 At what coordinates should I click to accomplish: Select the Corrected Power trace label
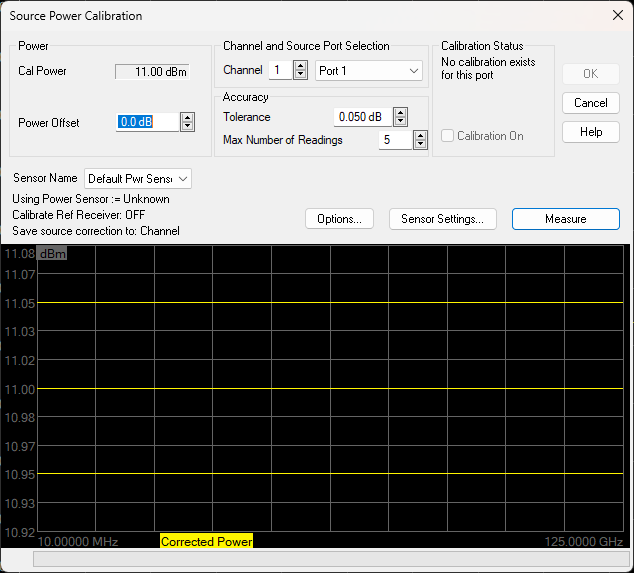(x=206, y=541)
